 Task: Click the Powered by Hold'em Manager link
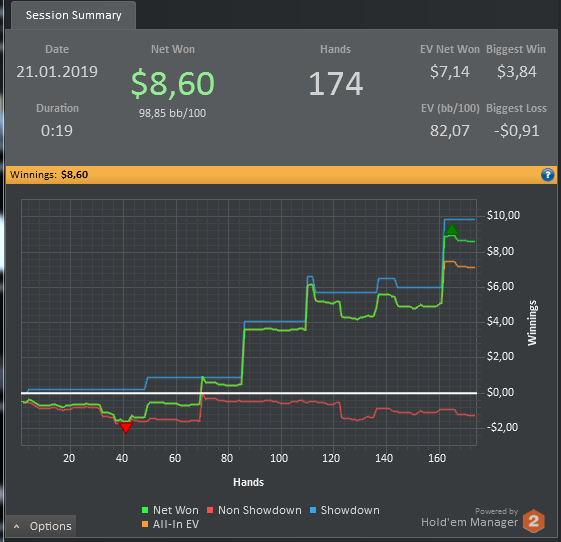(x=469, y=518)
